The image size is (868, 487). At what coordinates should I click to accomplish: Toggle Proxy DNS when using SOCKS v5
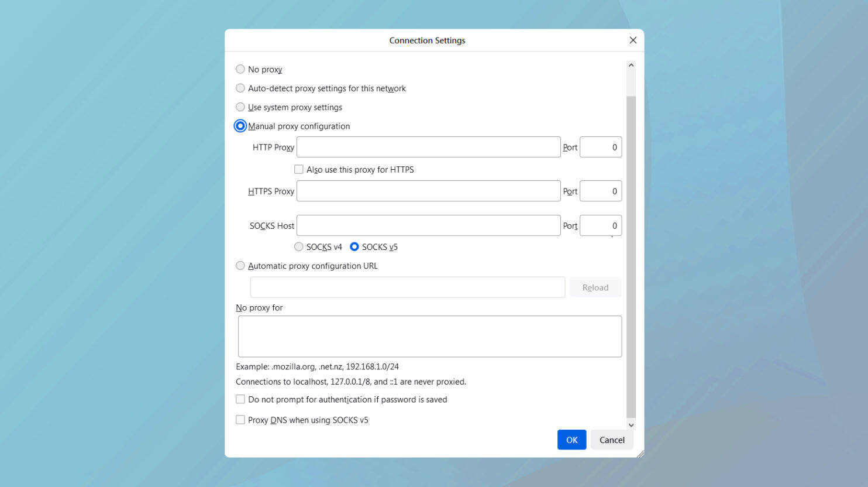point(240,419)
